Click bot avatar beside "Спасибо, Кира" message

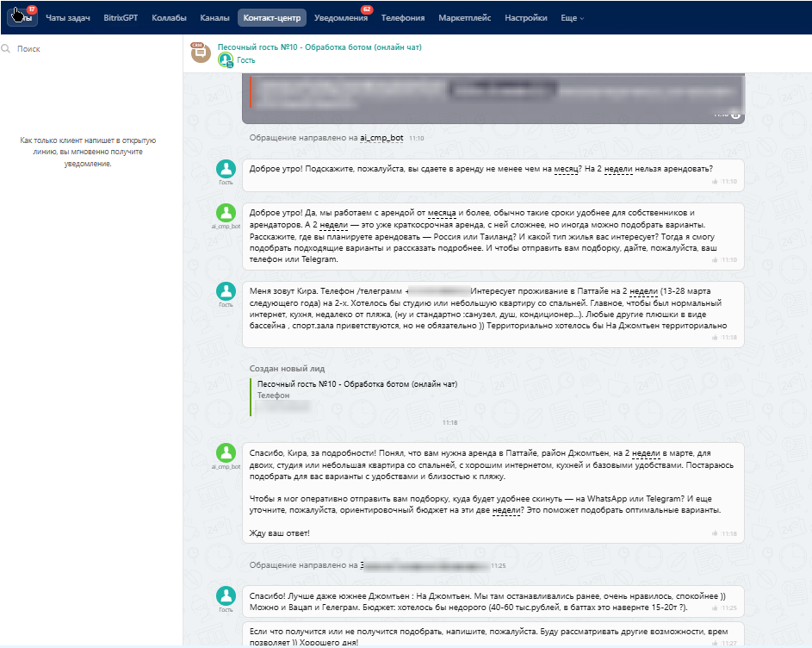coord(226,453)
